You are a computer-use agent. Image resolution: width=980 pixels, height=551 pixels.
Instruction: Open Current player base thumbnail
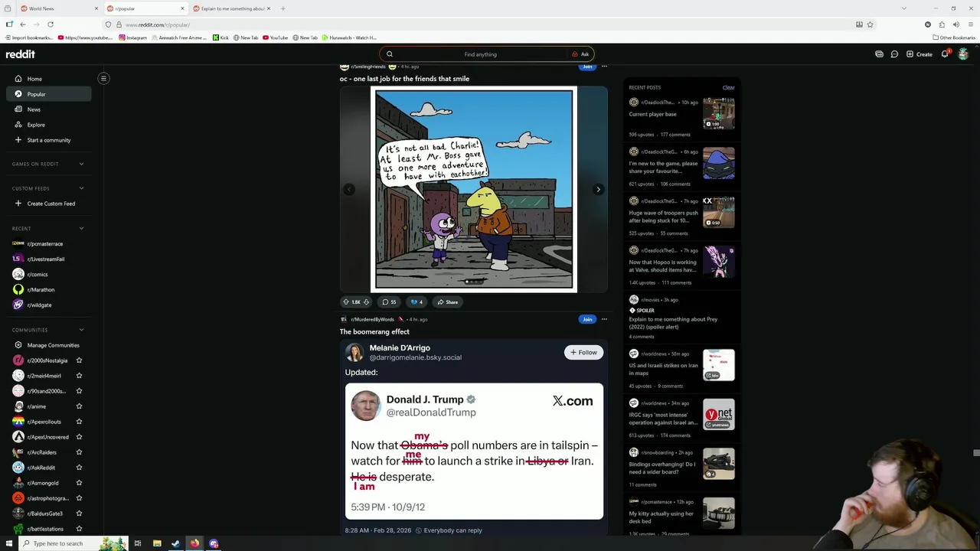[x=719, y=113]
